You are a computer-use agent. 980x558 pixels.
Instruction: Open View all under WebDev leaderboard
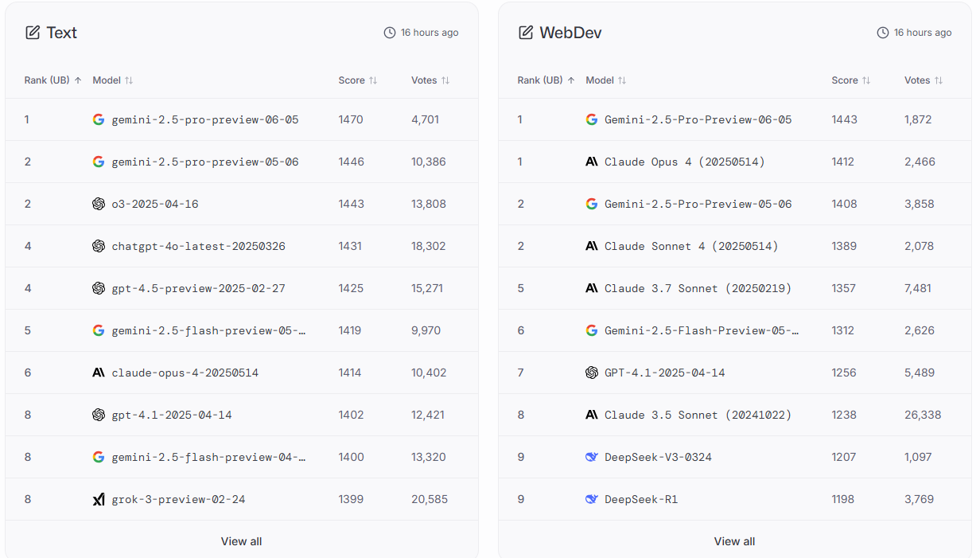[x=734, y=541]
